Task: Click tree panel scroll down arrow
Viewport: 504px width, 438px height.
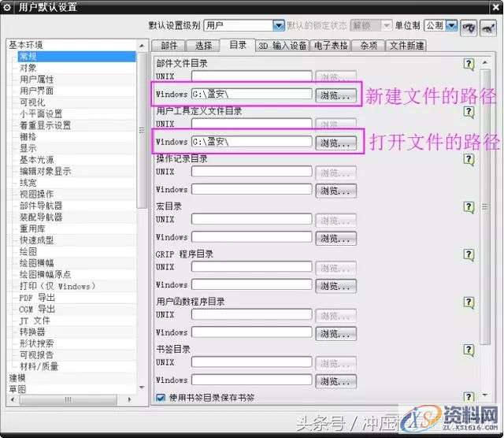Action: tap(142, 388)
